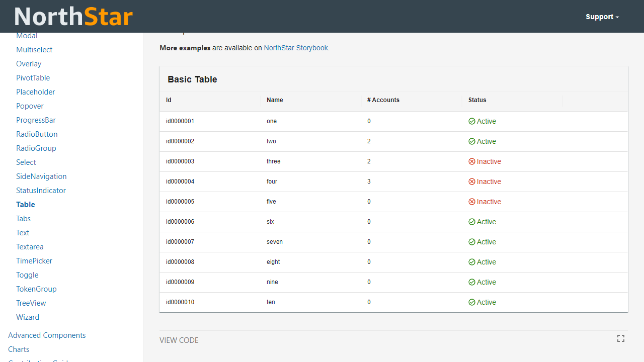Go to the RadioButton component page
The width and height of the screenshot is (644, 362).
point(37,134)
